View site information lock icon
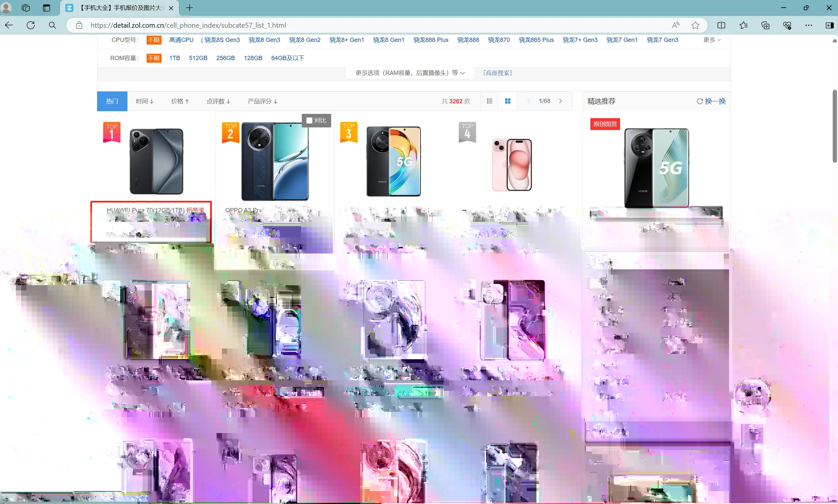The width and height of the screenshot is (838, 504). tap(79, 25)
